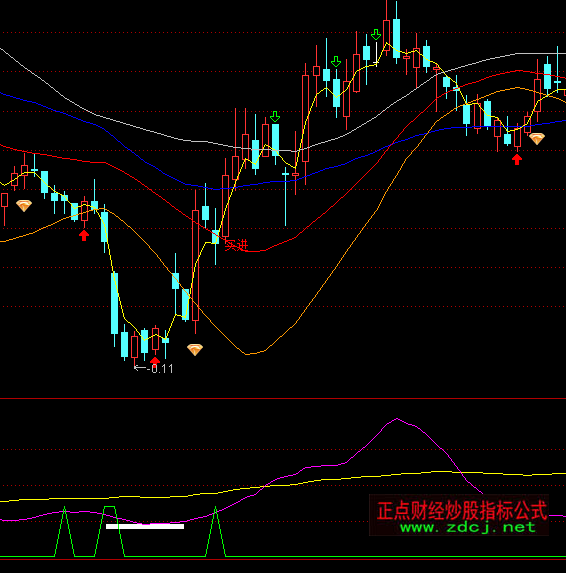Click the diamond icon at the far left

pos(24,206)
